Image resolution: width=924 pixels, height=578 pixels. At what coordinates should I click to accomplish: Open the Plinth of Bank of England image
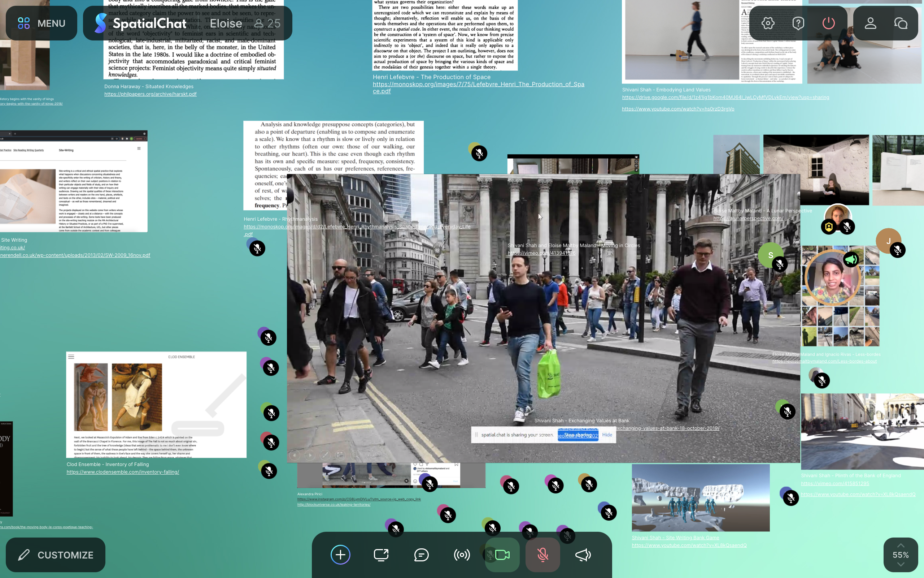point(862,431)
